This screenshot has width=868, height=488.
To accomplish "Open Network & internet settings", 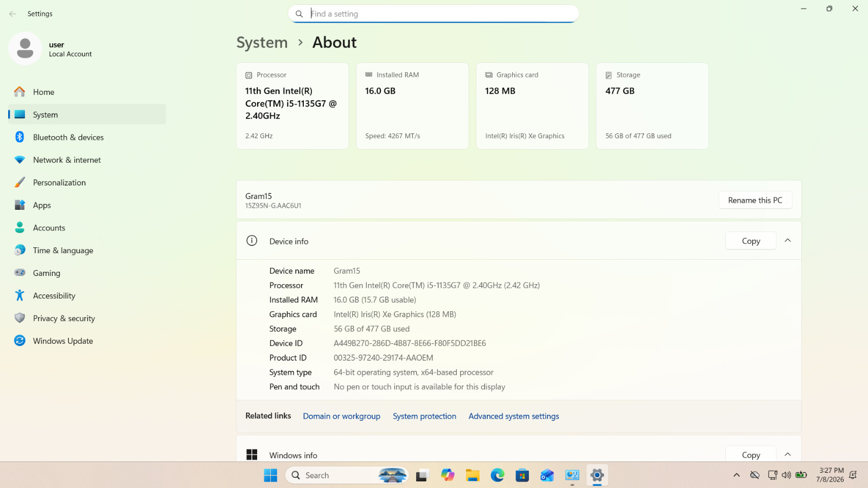I will (x=87, y=160).
